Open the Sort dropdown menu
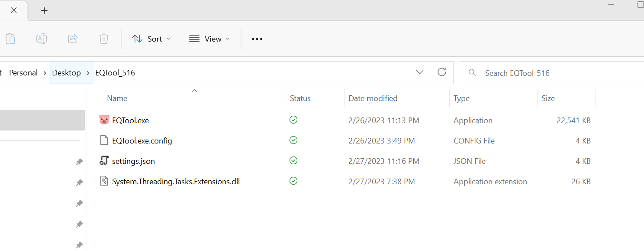Viewport: 644px width, 251px height. coord(151,39)
